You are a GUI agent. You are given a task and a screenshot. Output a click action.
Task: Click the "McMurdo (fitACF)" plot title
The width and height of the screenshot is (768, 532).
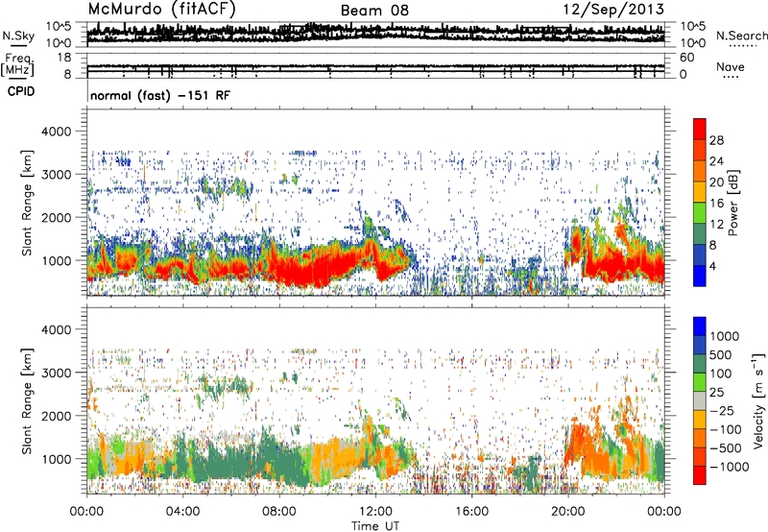[161, 10]
